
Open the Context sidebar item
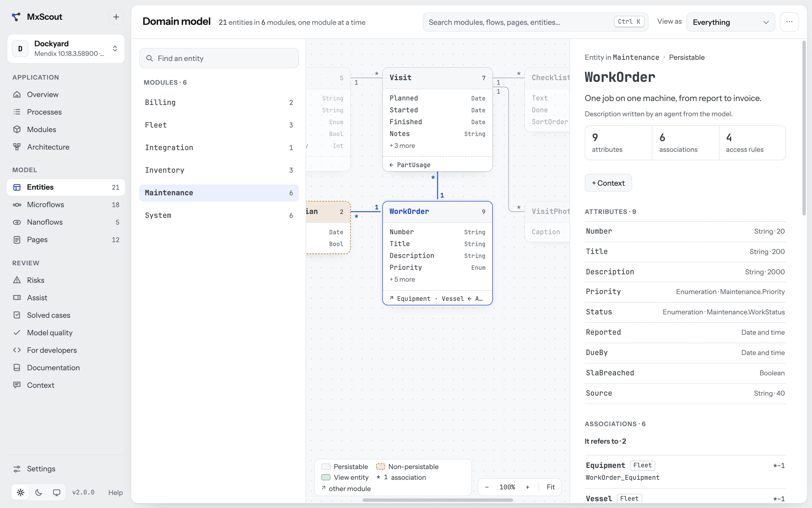(66, 385)
